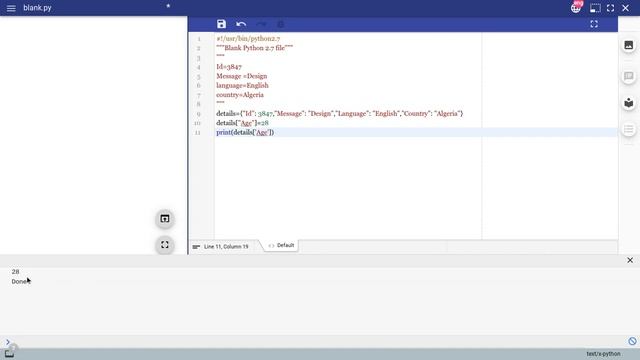Open the comments panel in right sidebar
This screenshot has height=360, width=640.
coord(629,76)
